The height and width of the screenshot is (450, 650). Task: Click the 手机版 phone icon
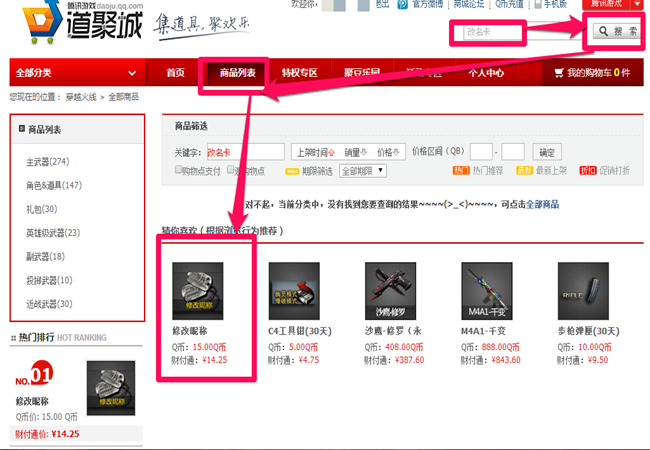[538, 4]
